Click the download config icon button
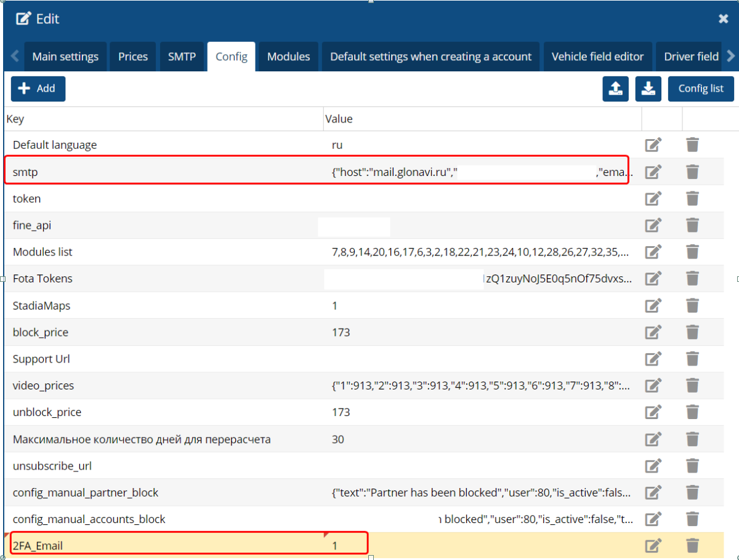This screenshot has height=560, width=739. coord(648,89)
